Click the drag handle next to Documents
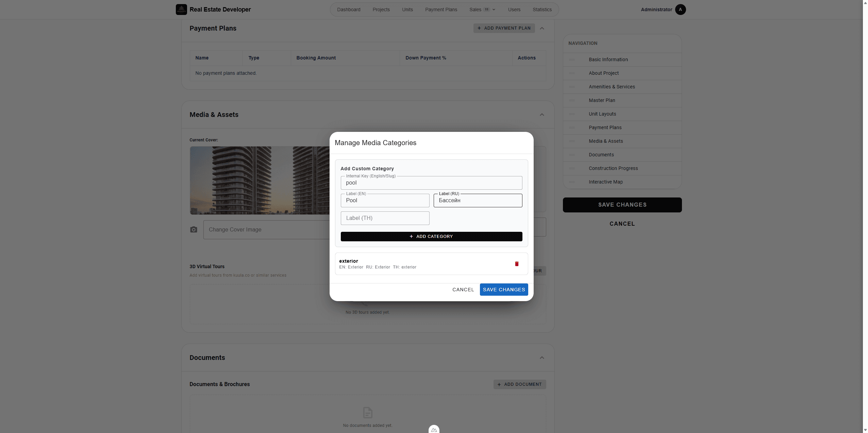 [x=572, y=155]
